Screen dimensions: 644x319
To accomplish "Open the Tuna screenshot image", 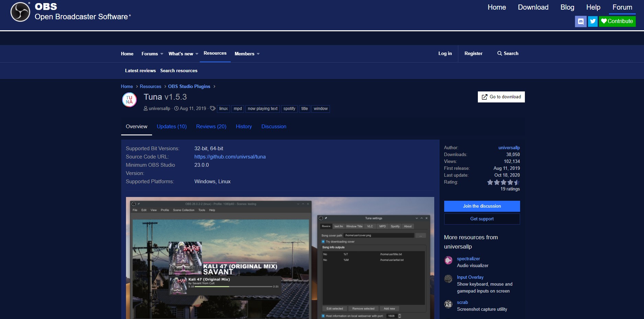I will (x=280, y=258).
